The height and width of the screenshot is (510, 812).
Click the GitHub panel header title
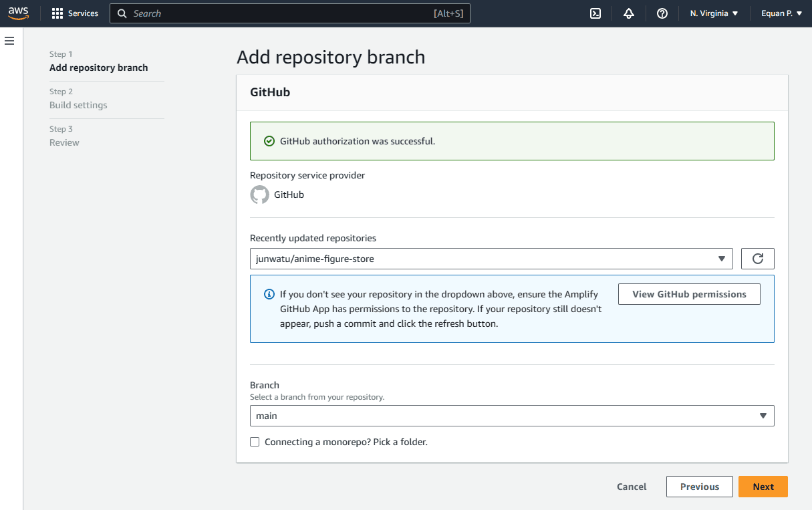[270, 92]
